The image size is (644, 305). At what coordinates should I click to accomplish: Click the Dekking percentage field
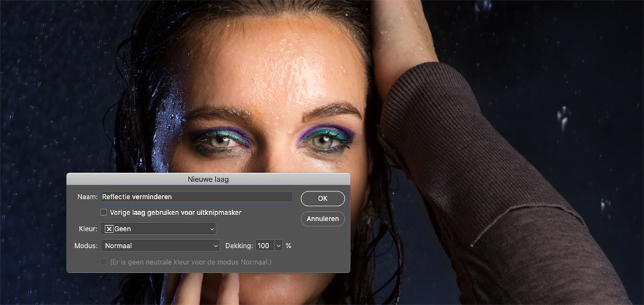265,246
